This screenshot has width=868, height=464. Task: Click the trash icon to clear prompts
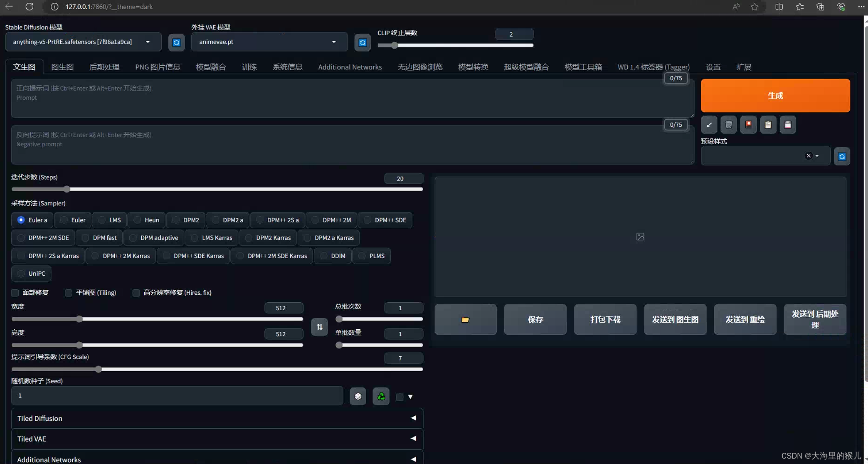pyautogui.click(x=728, y=125)
